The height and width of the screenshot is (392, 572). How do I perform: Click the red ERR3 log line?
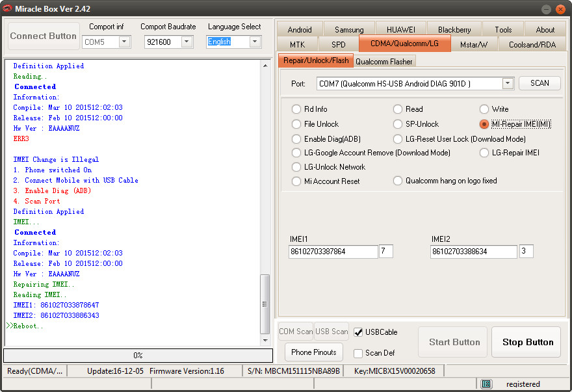(21, 138)
